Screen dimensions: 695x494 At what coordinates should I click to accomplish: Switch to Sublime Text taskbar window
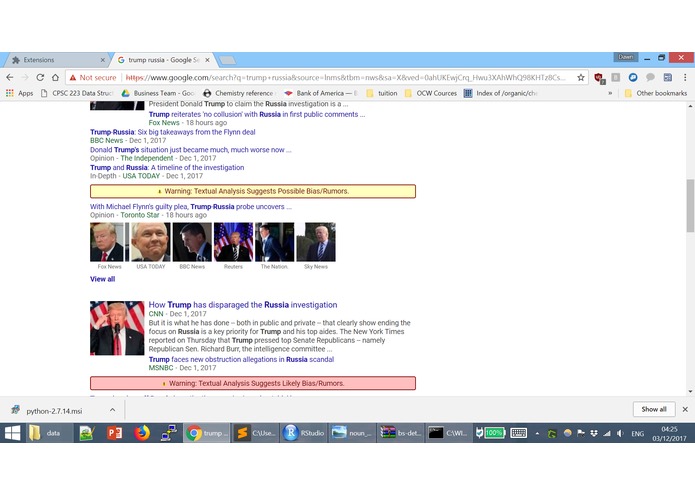(x=256, y=433)
